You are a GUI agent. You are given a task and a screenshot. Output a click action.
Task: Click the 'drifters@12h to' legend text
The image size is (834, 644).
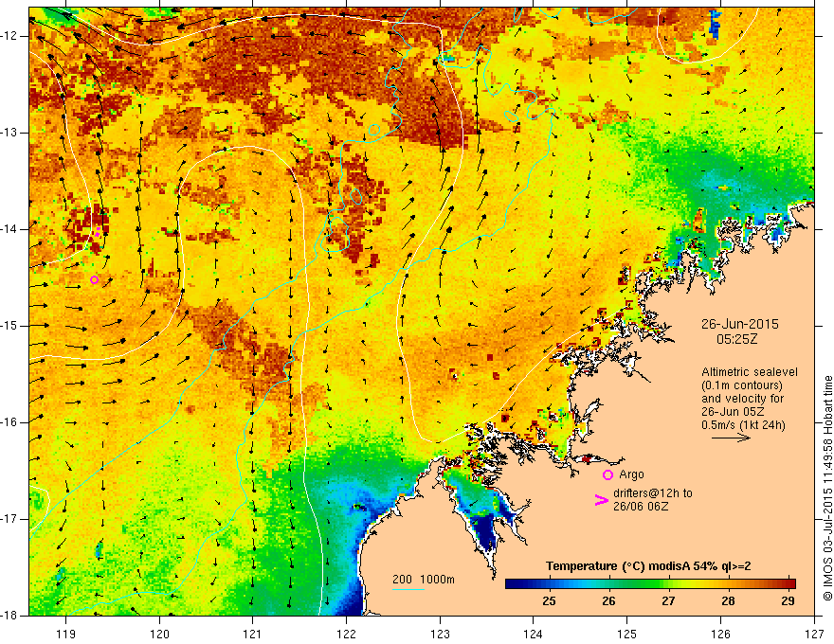[653, 493]
